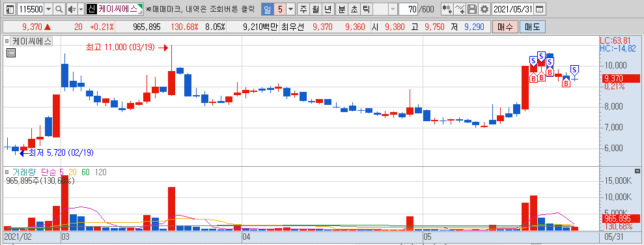Expand the dropdown arrow beside the speaker icon

pyautogui.click(x=81, y=9)
